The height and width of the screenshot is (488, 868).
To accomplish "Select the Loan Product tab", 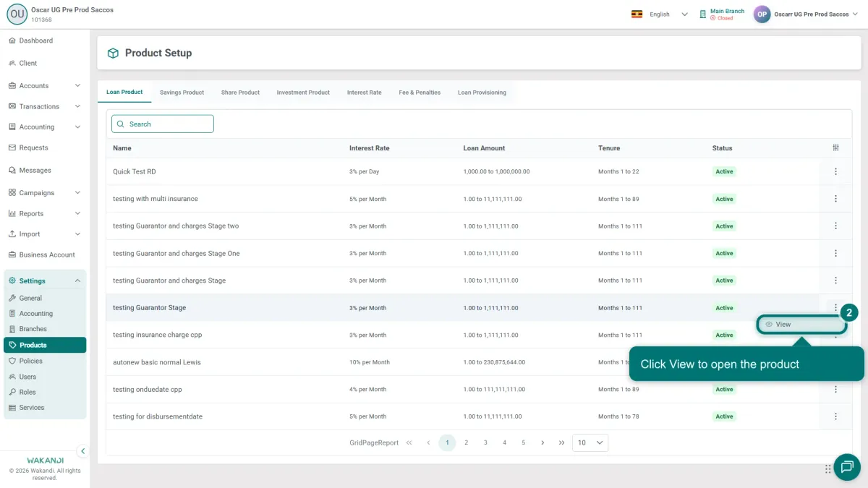I will pos(124,93).
